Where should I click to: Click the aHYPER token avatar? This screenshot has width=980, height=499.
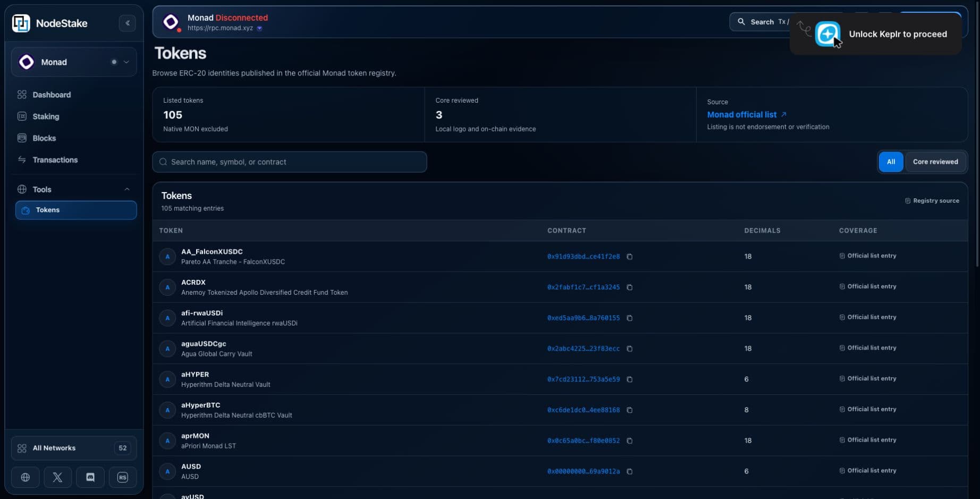[167, 379]
